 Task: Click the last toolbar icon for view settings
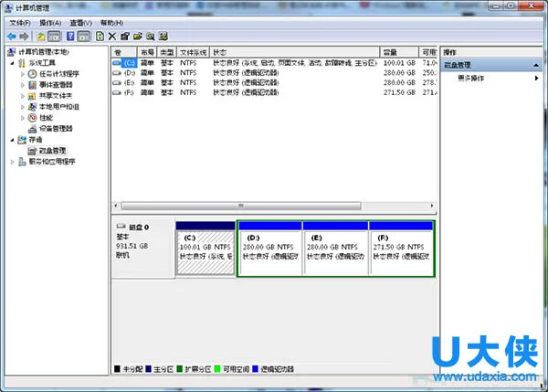[x=163, y=36]
